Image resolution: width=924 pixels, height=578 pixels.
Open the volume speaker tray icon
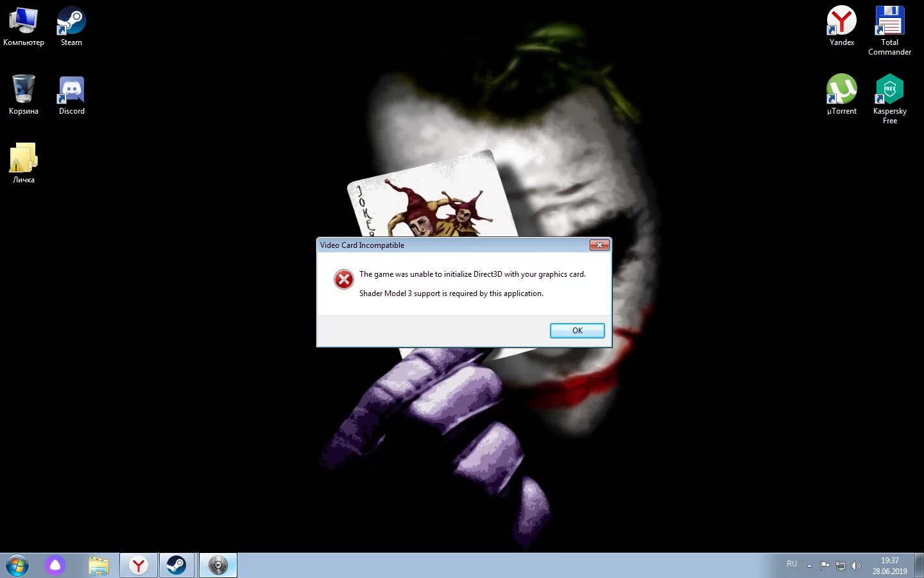pos(855,566)
